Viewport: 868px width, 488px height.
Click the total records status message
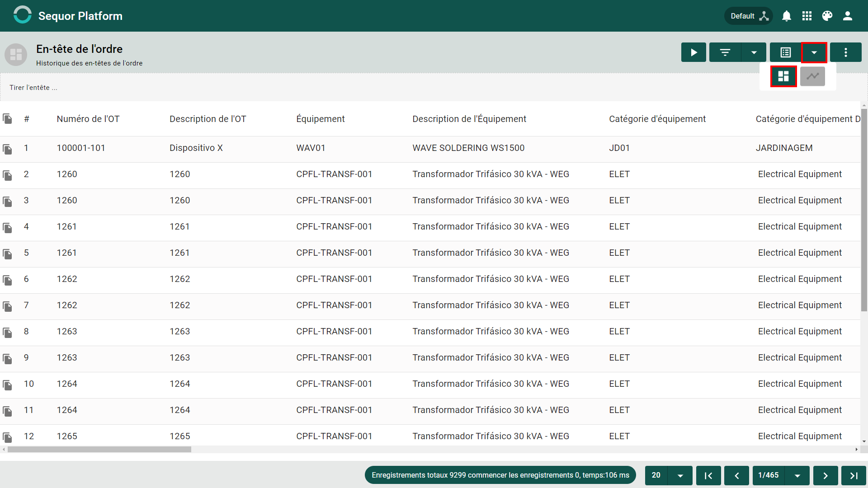tap(500, 475)
